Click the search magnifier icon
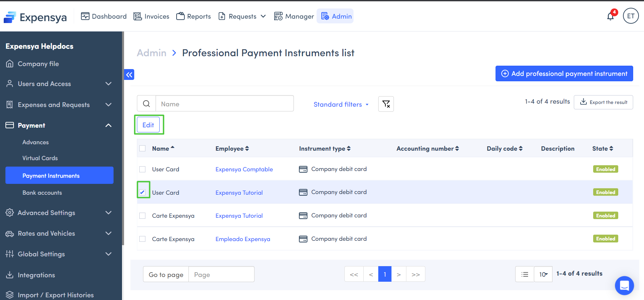The height and width of the screenshot is (300, 644). pyautogui.click(x=146, y=104)
